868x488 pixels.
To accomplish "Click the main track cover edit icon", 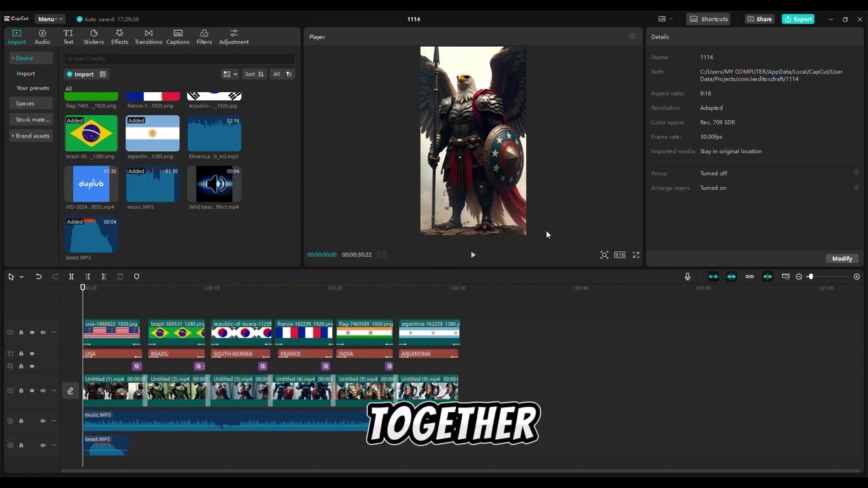I will click(71, 390).
